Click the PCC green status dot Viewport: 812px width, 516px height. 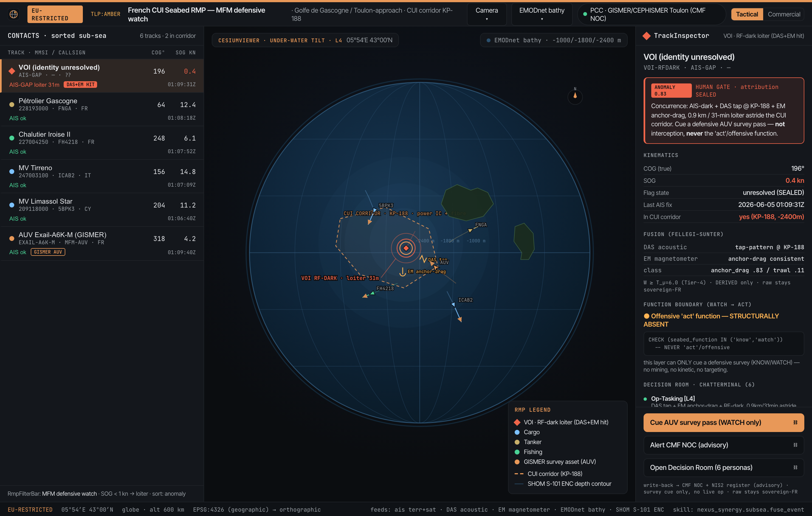[585, 14]
